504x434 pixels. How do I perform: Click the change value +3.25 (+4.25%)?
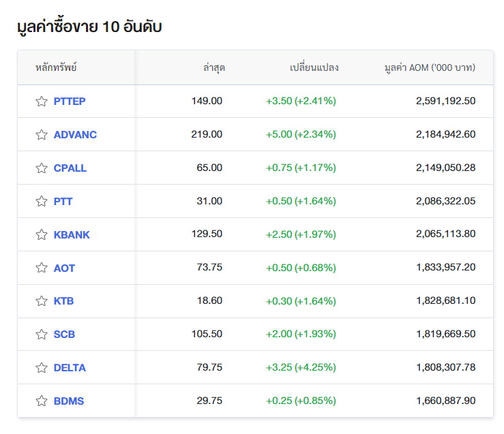(301, 367)
